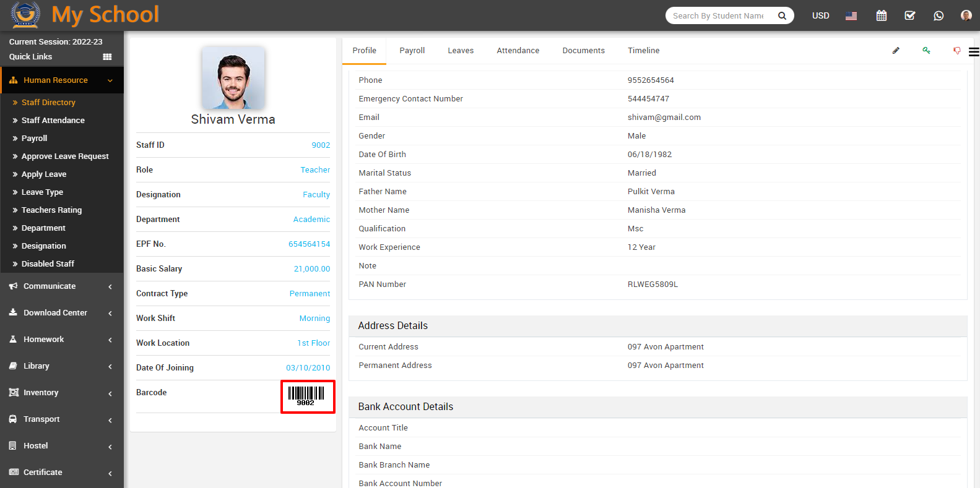Open the hamburger menu at right edge
The width and height of the screenshot is (980, 488).
click(974, 52)
